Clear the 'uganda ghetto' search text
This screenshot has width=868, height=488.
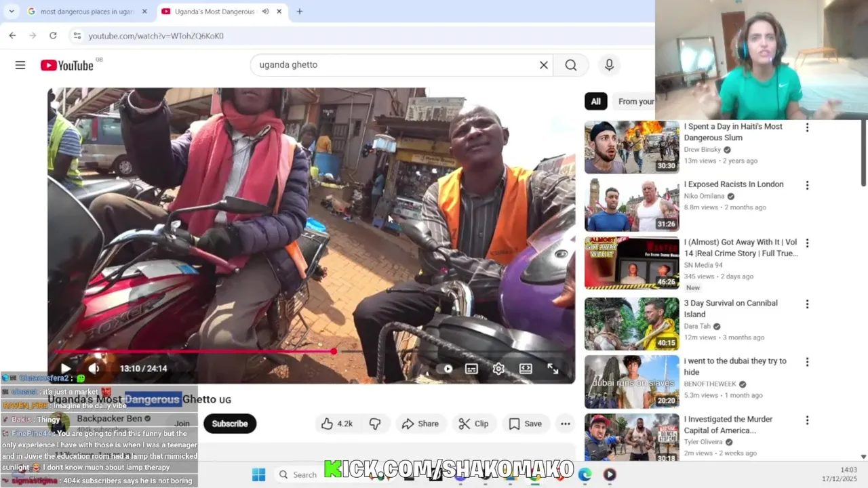tap(543, 65)
